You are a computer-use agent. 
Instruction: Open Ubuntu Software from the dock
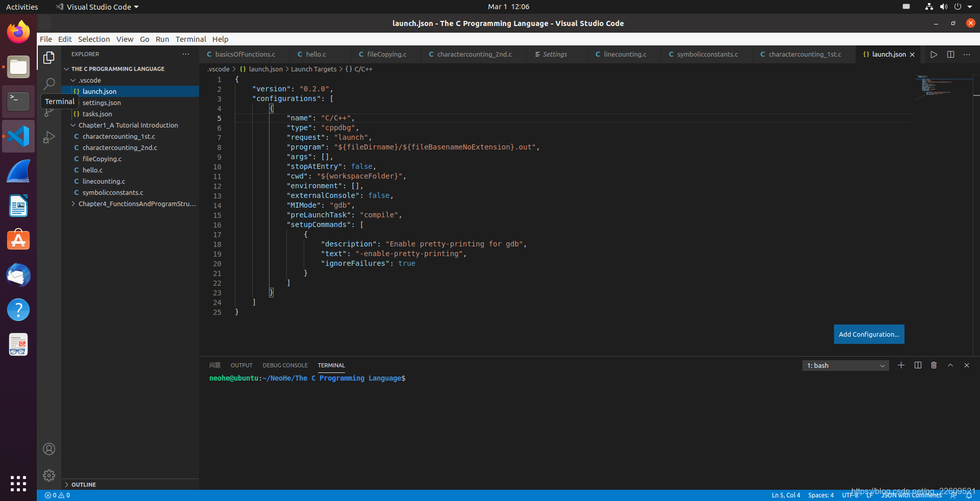click(x=18, y=240)
